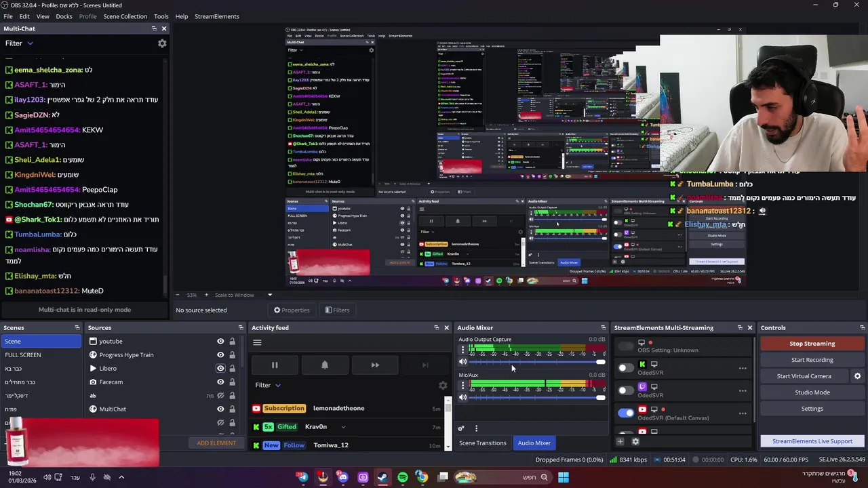Close the Activity feed dock
Viewport: 868px width, 488px height.
(446, 328)
